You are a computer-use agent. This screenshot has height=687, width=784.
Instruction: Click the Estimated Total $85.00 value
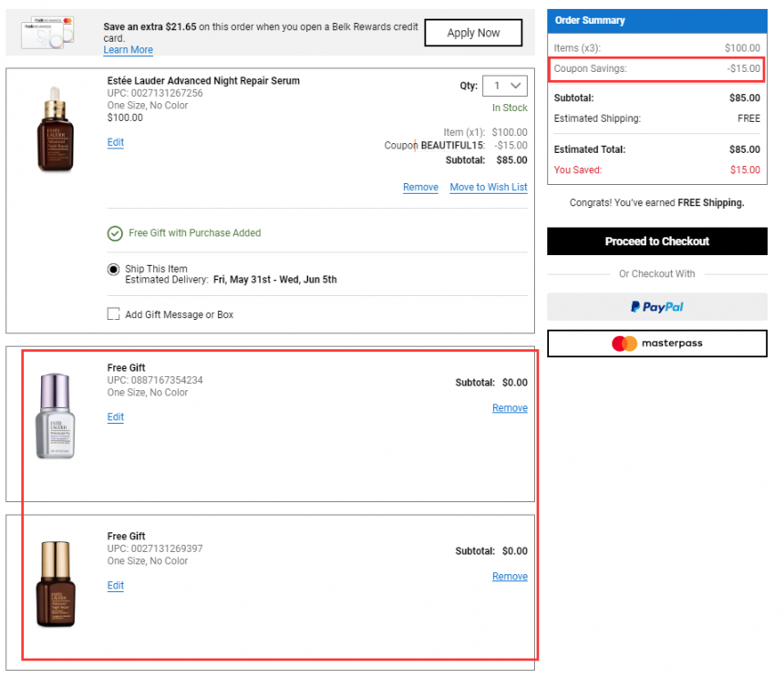(x=745, y=150)
